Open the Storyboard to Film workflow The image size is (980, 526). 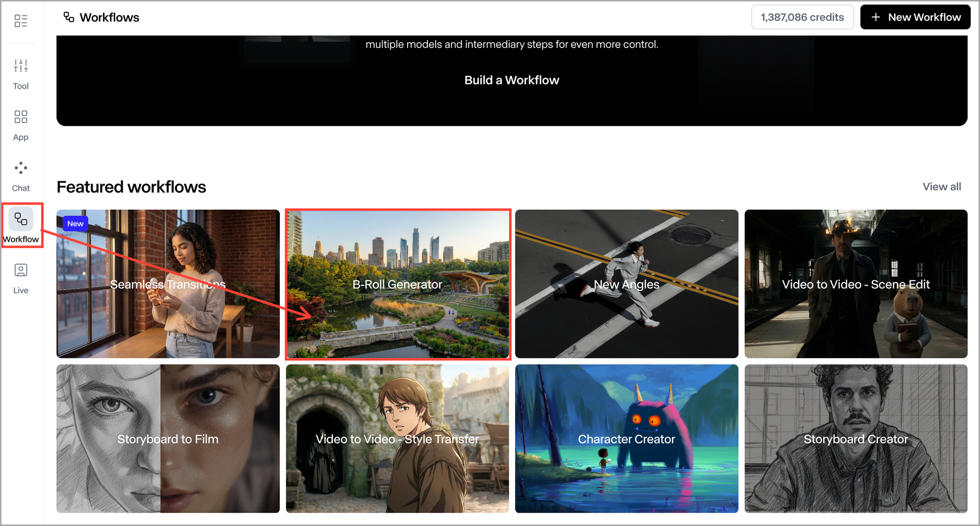tap(168, 439)
